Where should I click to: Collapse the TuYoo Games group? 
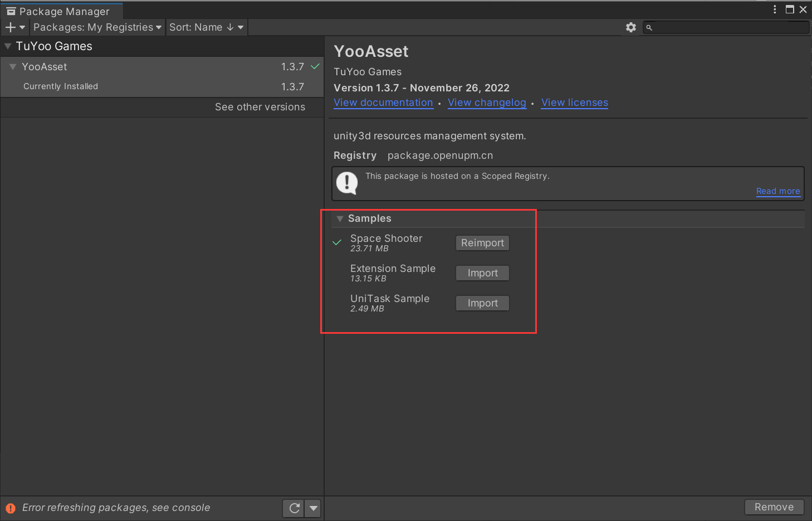(8, 46)
